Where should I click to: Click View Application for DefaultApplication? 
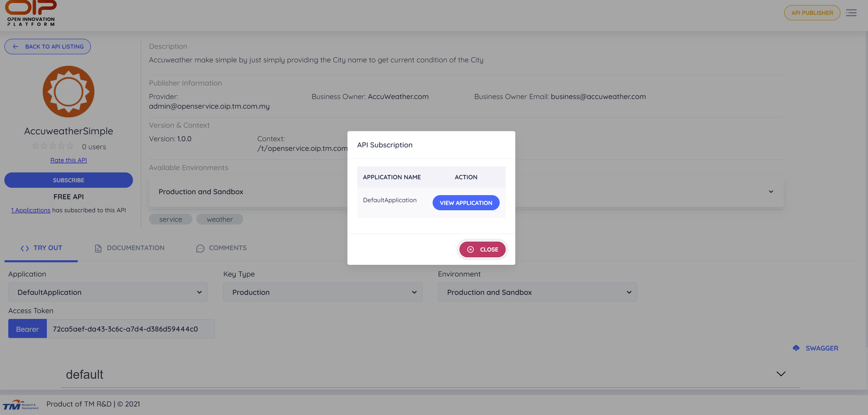pyautogui.click(x=466, y=203)
